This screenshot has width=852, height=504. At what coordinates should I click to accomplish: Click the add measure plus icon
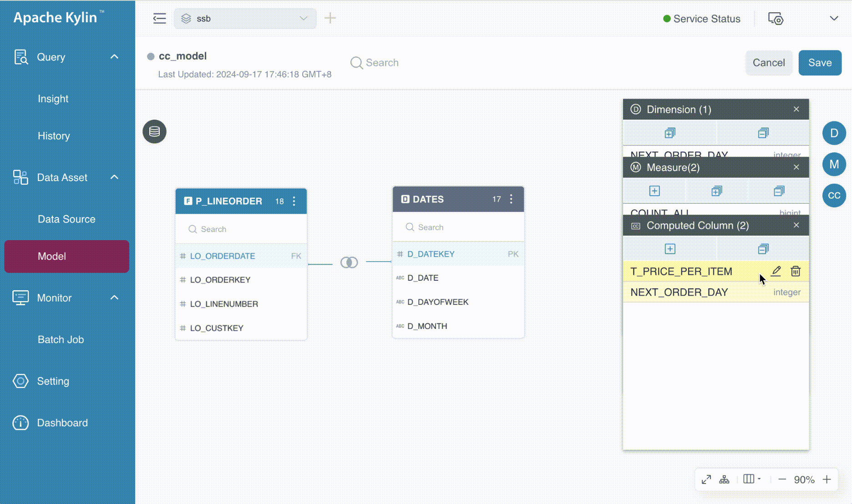coord(654,191)
